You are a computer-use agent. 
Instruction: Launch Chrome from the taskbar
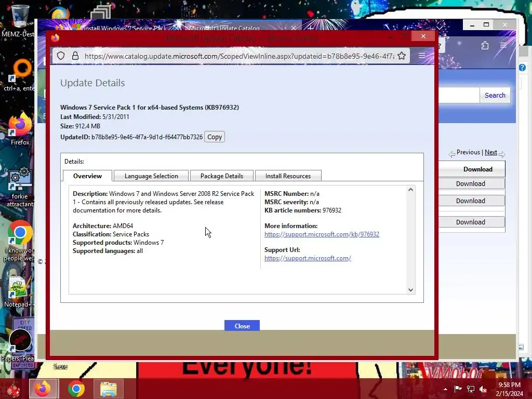(x=76, y=389)
